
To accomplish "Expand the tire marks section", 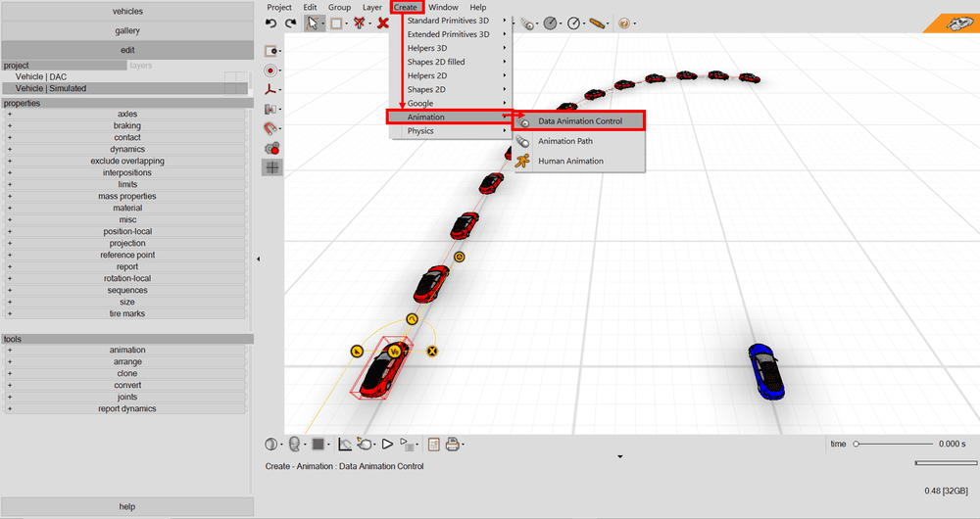I will pos(126,313).
